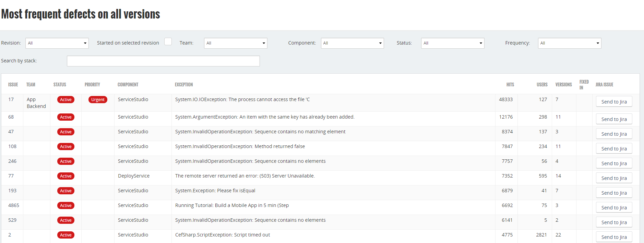This screenshot has width=644, height=243.
Task: Click the Active status badge for issue 68
Action: [x=66, y=117]
